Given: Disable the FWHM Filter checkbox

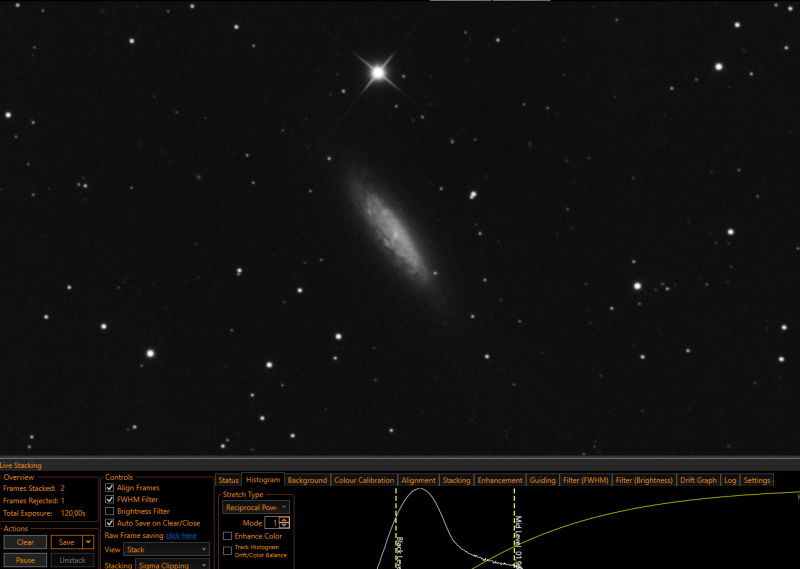Looking at the screenshot, I should (x=109, y=500).
